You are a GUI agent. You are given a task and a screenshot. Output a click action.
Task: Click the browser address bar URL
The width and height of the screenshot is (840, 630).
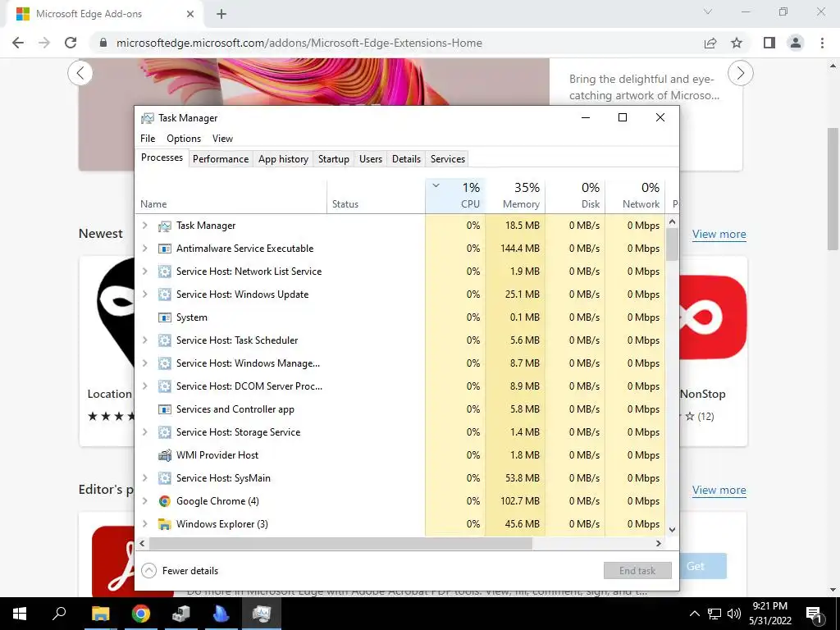[x=299, y=43]
